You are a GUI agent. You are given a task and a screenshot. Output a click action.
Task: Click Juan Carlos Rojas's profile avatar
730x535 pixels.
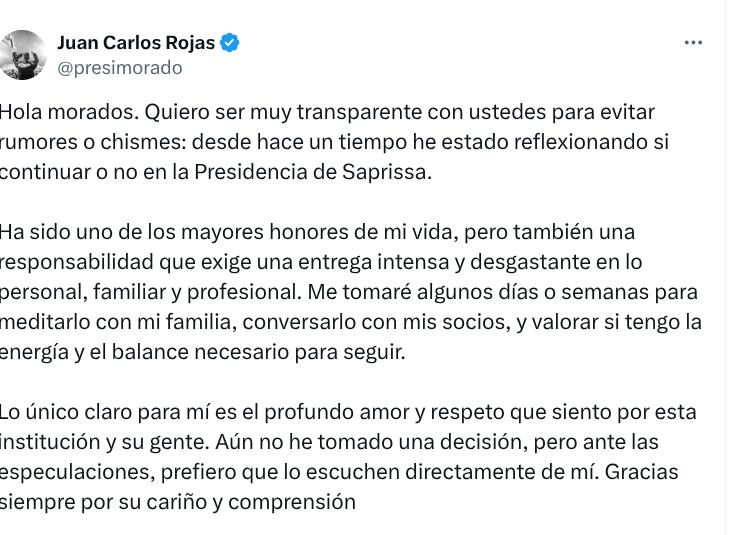coord(22,55)
